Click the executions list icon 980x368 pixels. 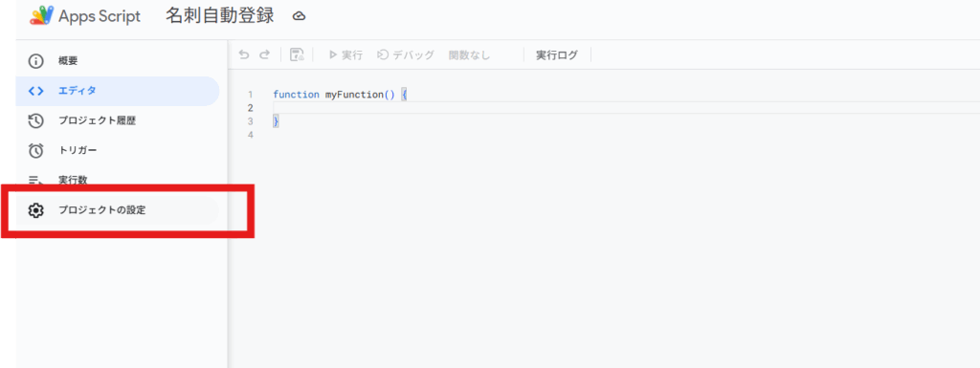pyautogui.click(x=35, y=181)
